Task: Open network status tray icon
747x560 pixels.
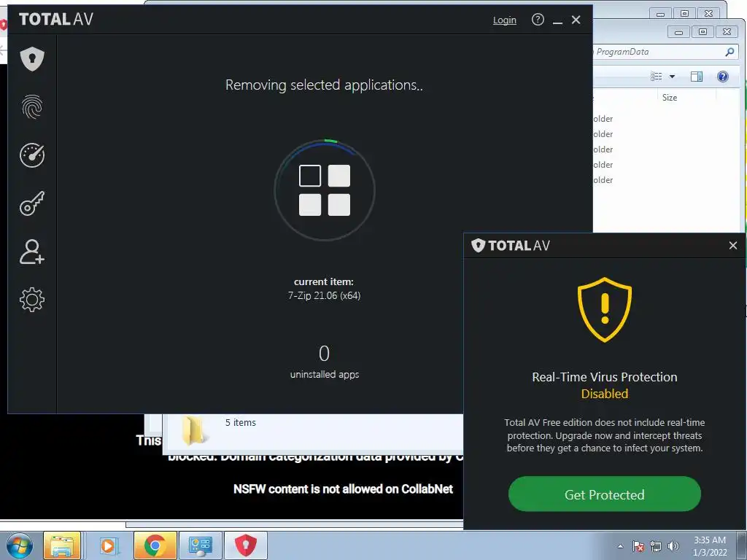Action: (656, 546)
